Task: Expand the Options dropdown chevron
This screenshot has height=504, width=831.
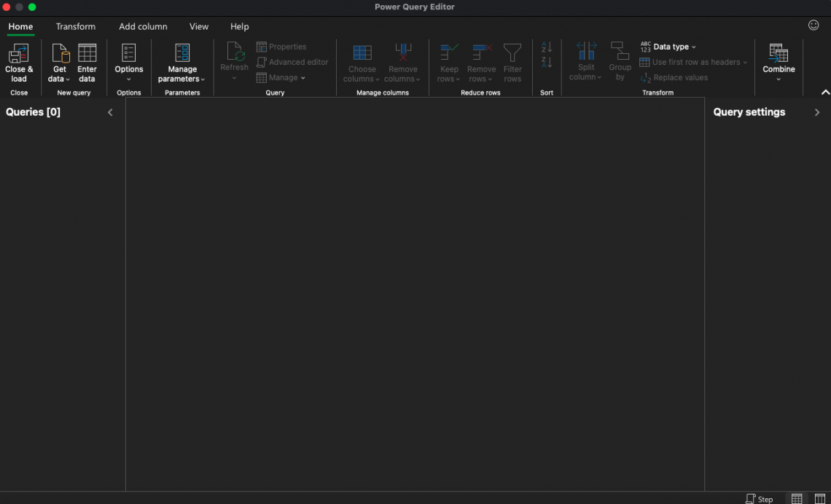Action: tap(129, 79)
